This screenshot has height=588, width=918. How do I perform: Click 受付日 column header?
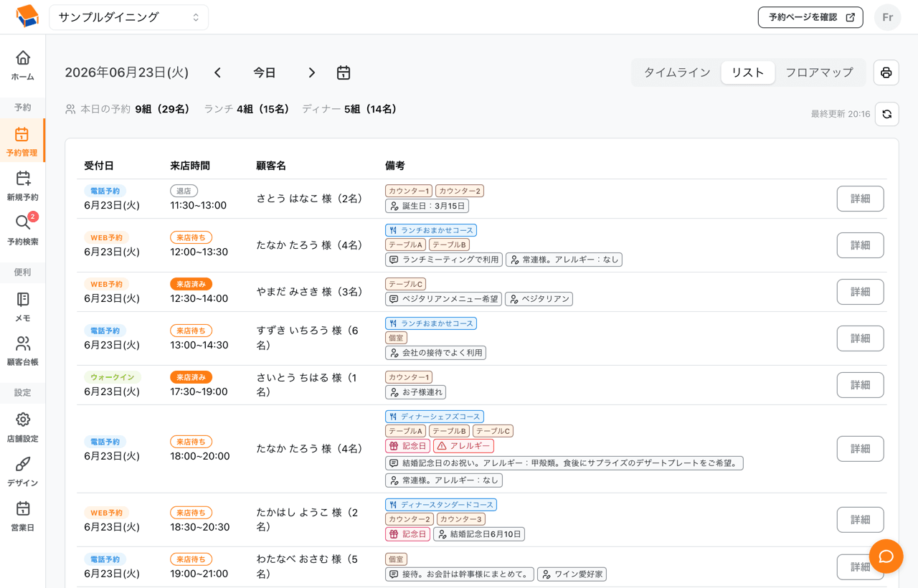pyautogui.click(x=99, y=166)
